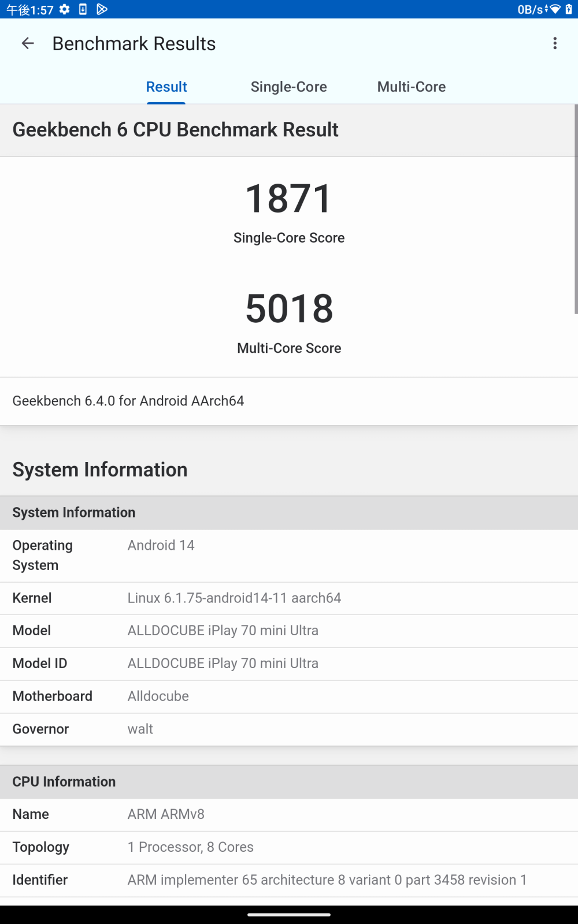
Task: Tap the 1 Processor, 8 Cores value
Action: tap(191, 847)
